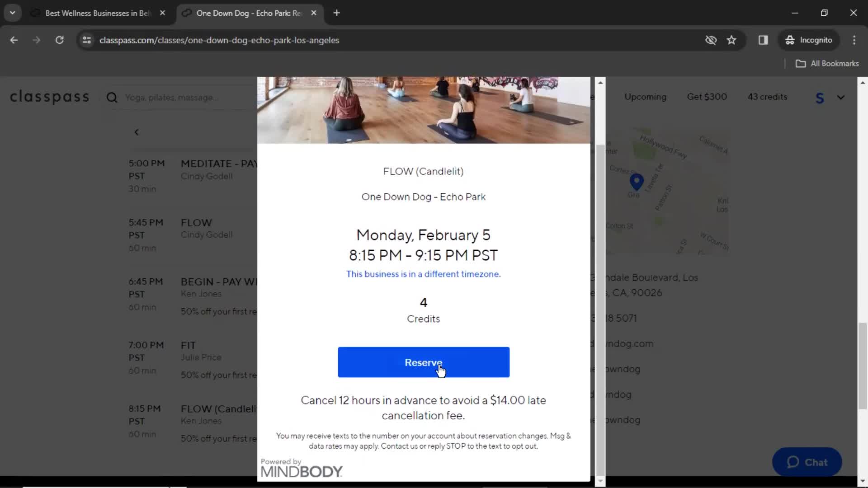Image resolution: width=868 pixels, height=488 pixels.
Task: Click the credits balance display icon
Action: (x=769, y=97)
